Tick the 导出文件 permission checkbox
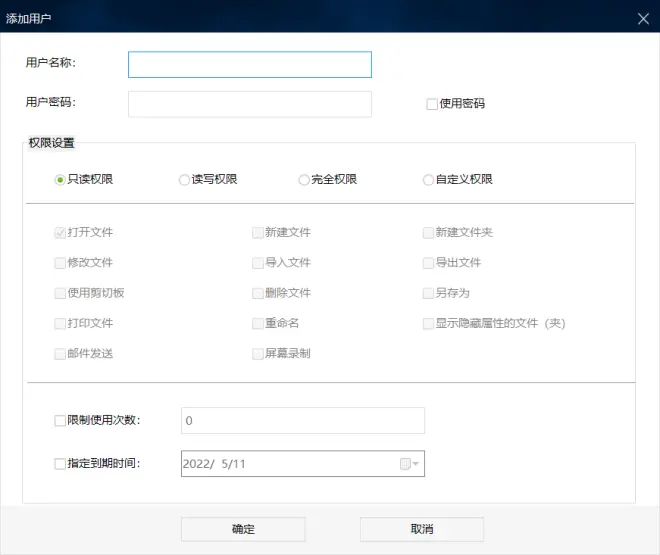 point(428,263)
